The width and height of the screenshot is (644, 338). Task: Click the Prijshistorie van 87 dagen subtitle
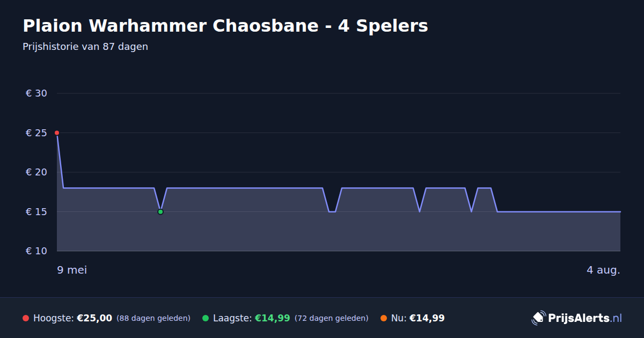[x=85, y=47]
